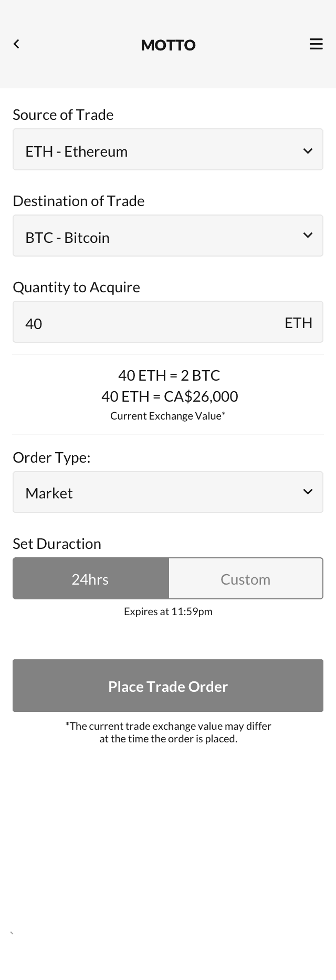Image resolution: width=336 pixels, height=980 pixels.
Task: Click chevron in Source of Trade field
Action: coord(308,151)
